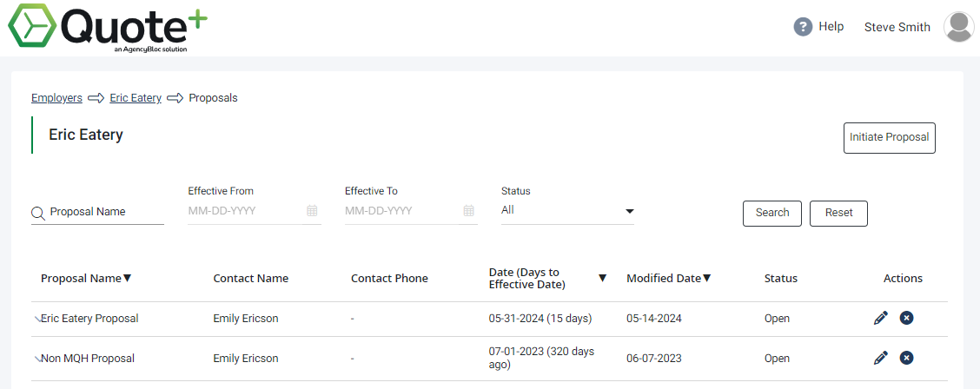Click the 05-31-2024 (15 days) date cell
The image size is (980, 389).
point(540,319)
